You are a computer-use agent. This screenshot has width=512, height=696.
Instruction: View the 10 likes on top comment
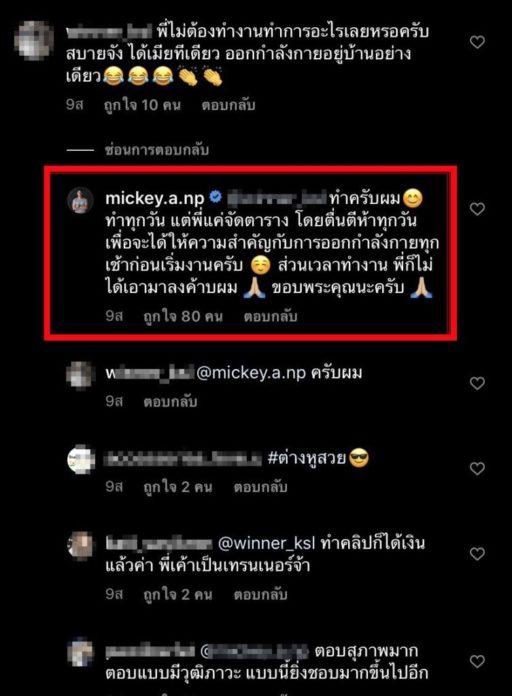(142, 105)
